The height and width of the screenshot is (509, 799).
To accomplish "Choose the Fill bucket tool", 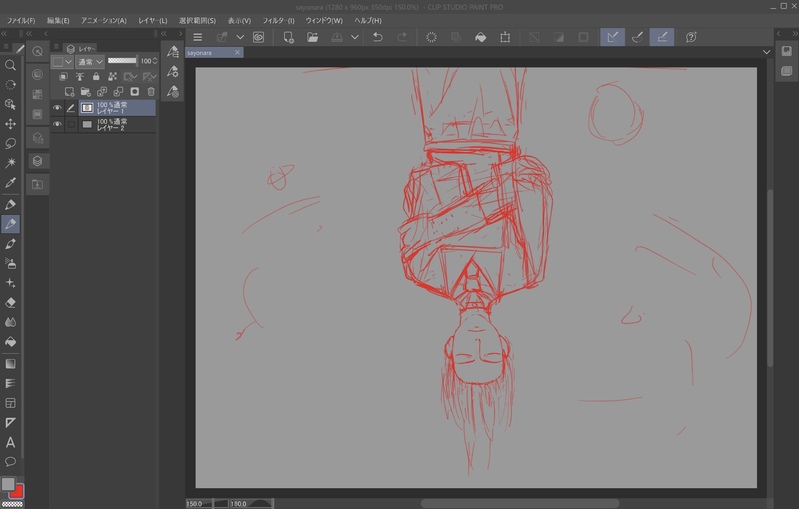I will click(11, 342).
